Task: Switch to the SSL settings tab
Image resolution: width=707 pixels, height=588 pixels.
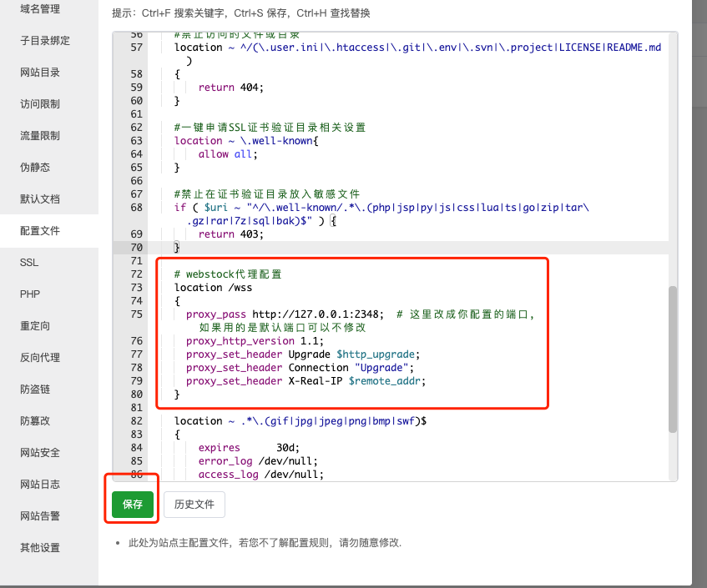Action: click(x=29, y=262)
